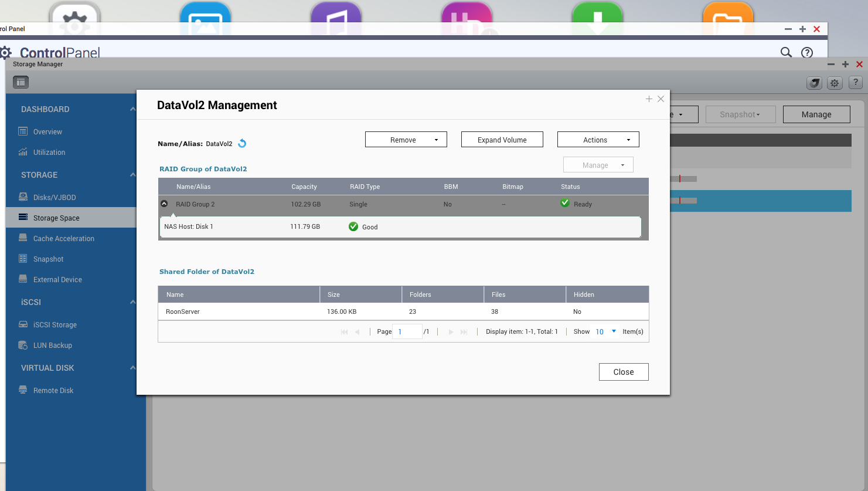The height and width of the screenshot is (491, 868).
Task: Toggle the sidebar layout icon above Dashboard
Action: 21,82
